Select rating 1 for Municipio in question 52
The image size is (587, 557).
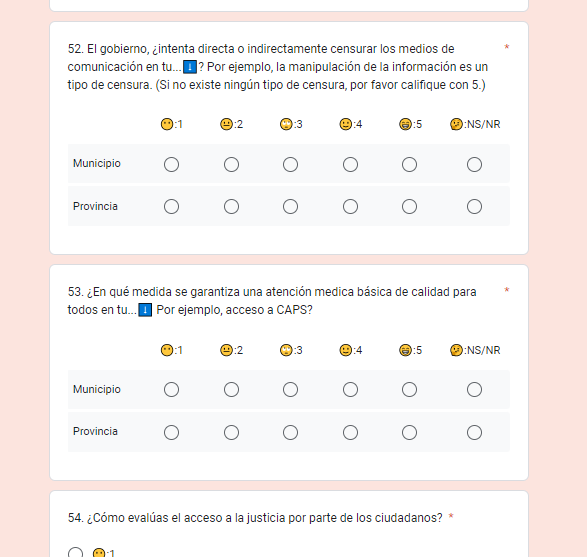click(x=171, y=165)
